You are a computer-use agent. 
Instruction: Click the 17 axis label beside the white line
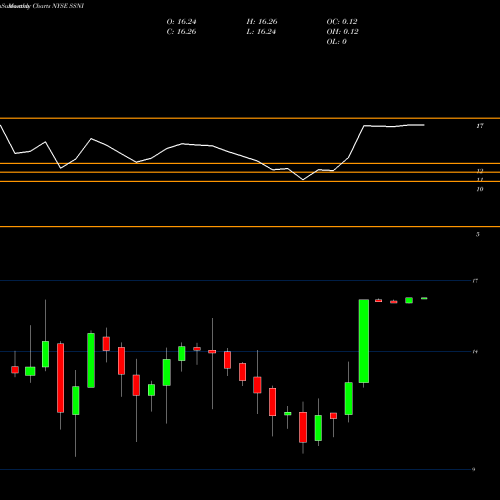pyautogui.click(x=480, y=126)
